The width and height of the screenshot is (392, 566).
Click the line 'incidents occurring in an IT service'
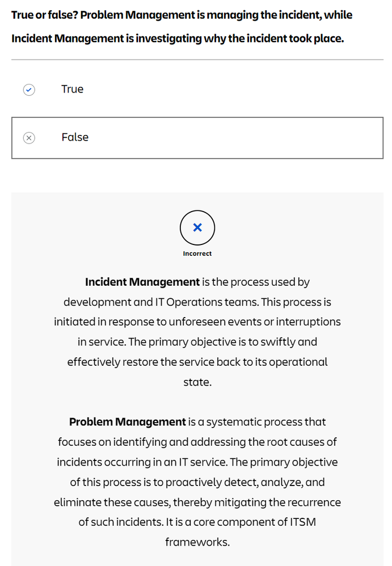click(197, 462)
